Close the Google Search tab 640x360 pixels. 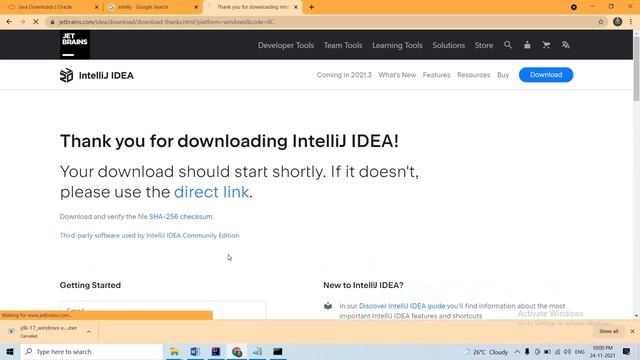click(196, 7)
